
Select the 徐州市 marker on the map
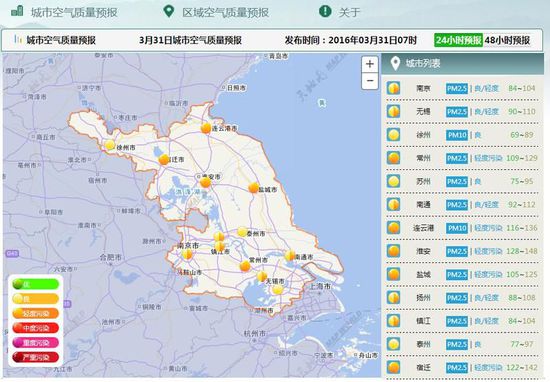110,145
